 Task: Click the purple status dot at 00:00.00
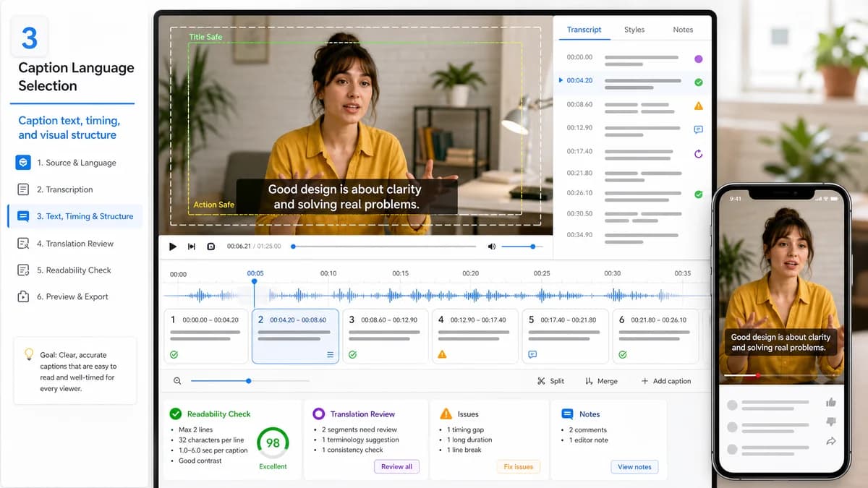[698, 59]
